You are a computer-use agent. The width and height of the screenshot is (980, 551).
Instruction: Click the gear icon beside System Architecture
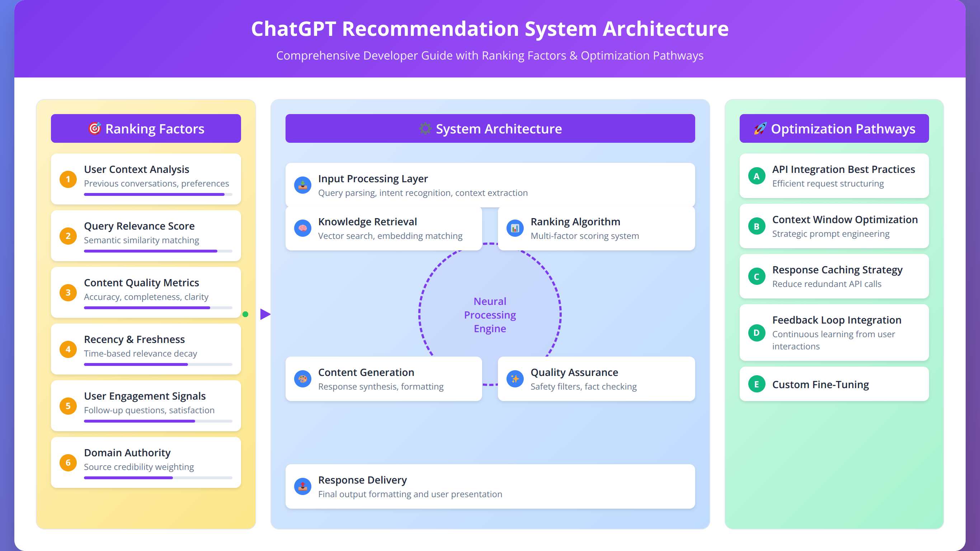pos(425,129)
